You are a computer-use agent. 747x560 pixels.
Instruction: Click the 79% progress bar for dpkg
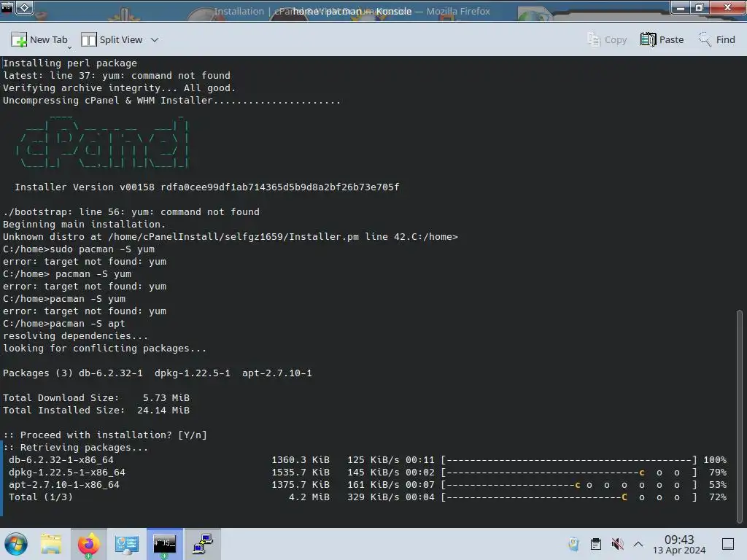click(x=569, y=472)
